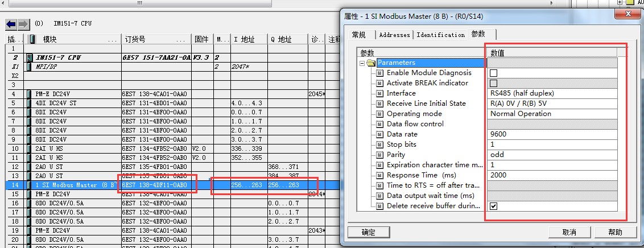Image resolution: width=644 pixels, height=248 pixels.
Task: Collapse the Parameters tree node
Action: pyautogui.click(x=362, y=63)
